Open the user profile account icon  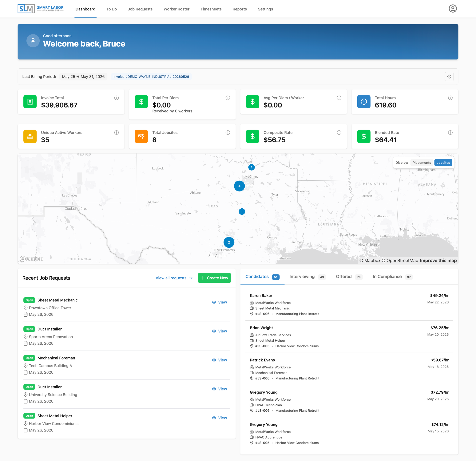(452, 9)
